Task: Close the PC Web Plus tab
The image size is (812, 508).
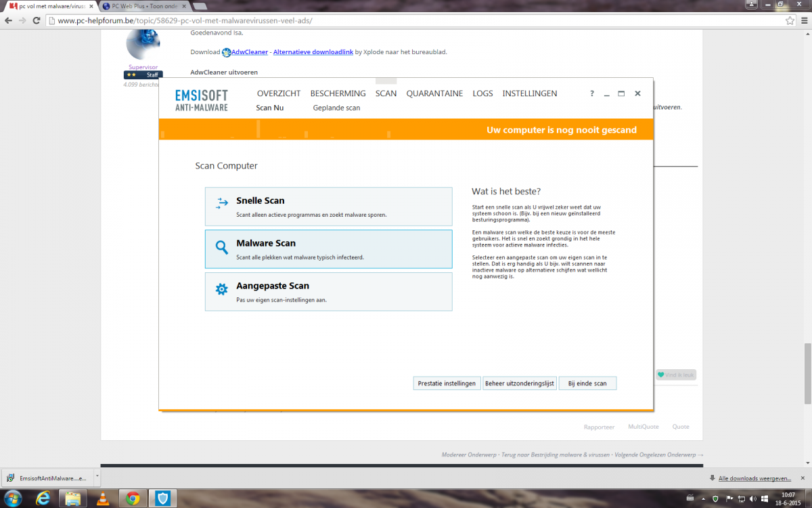Action: [x=183, y=6]
